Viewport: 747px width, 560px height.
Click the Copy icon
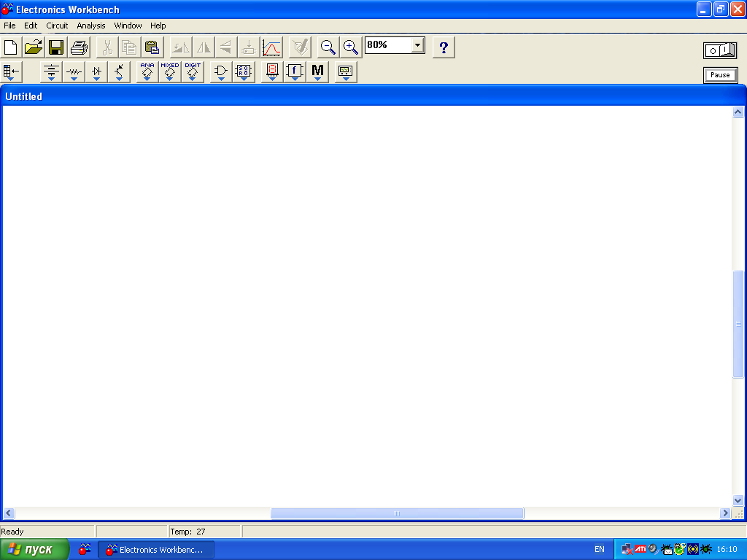point(130,47)
